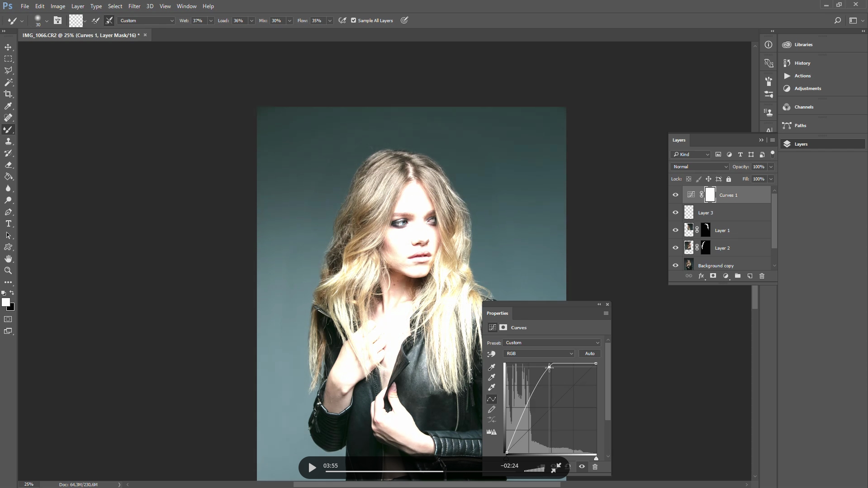This screenshot has height=488, width=868.
Task: Open the layer Fill dropdown arrow
Action: 771,179
